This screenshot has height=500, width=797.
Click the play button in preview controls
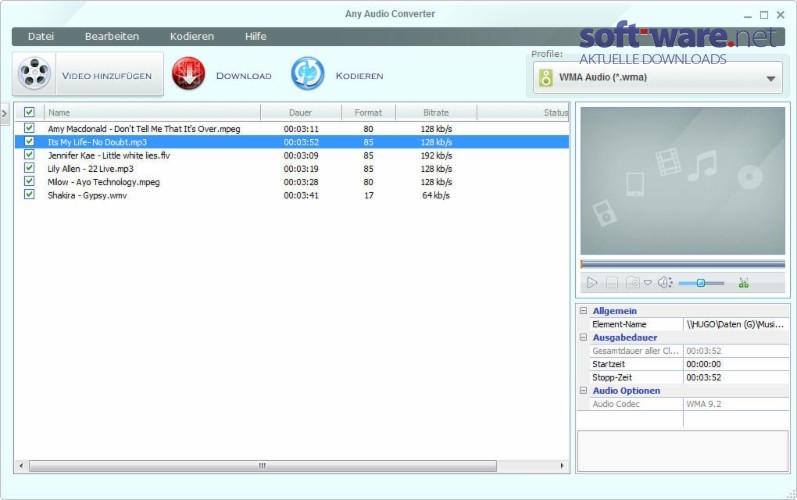[x=592, y=283]
